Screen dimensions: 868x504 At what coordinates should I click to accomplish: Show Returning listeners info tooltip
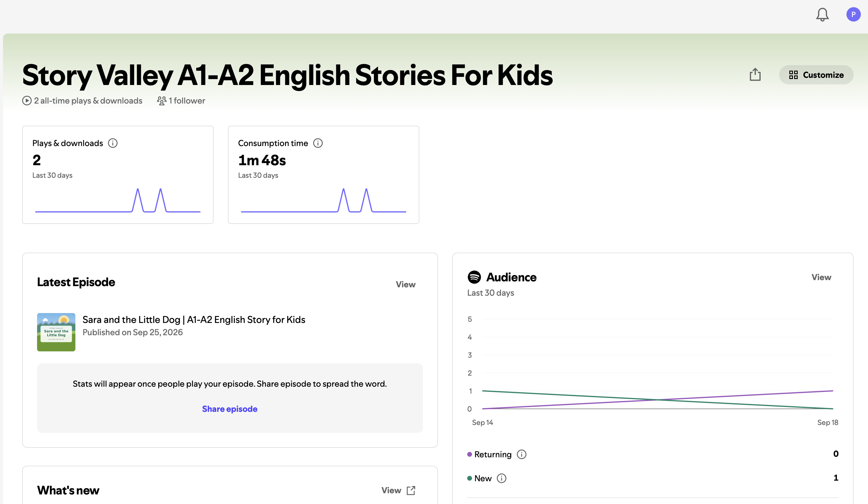point(522,454)
